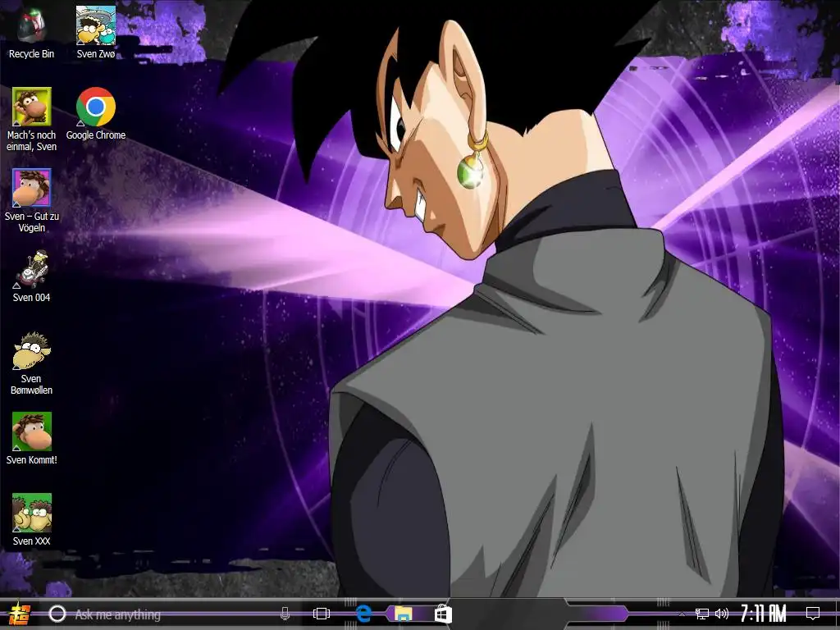Select the Sven – Gut zu Vögeln shortcut

click(x=32, y=200)
